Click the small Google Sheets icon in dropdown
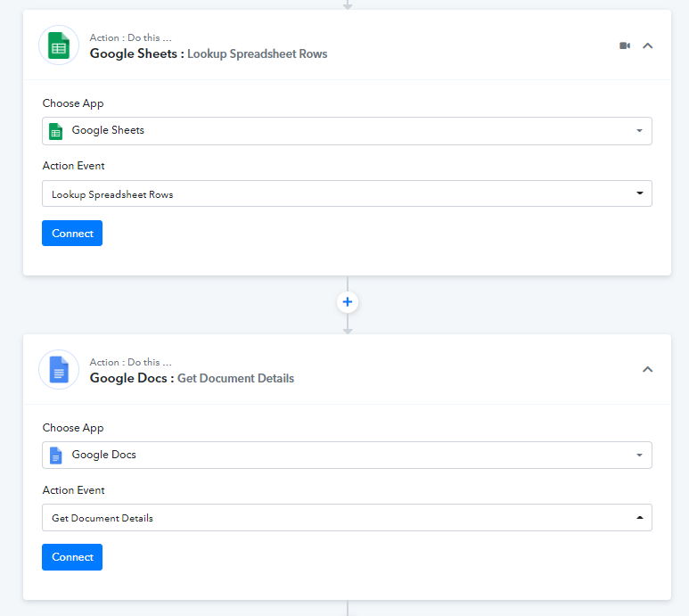 tap(56, 131)
